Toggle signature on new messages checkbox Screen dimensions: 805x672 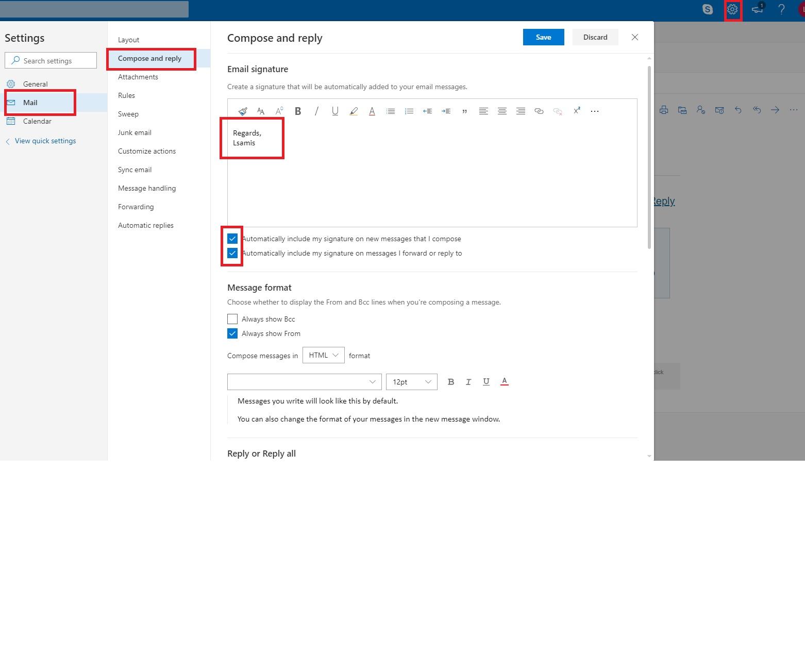coord(232,239)
